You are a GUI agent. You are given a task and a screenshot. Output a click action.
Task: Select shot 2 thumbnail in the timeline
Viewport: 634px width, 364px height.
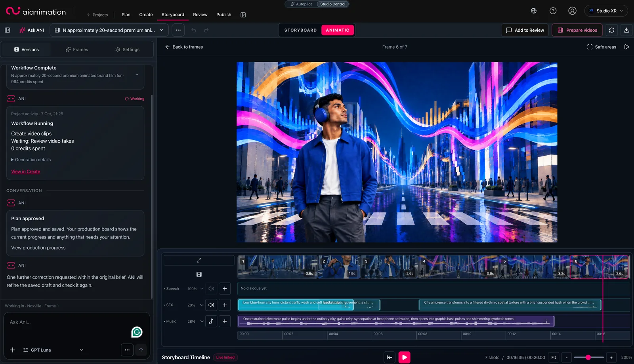(339, 267)
